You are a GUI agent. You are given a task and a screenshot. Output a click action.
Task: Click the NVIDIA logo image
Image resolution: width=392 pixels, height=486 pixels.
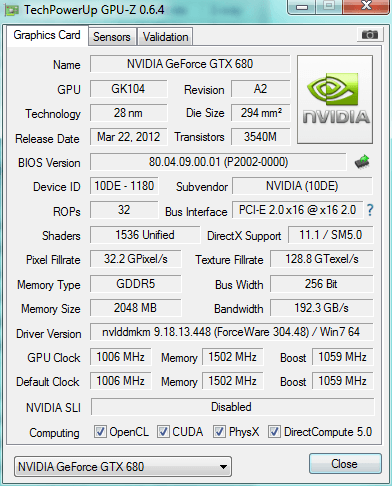pyautogui.click(x=335, y=100)
